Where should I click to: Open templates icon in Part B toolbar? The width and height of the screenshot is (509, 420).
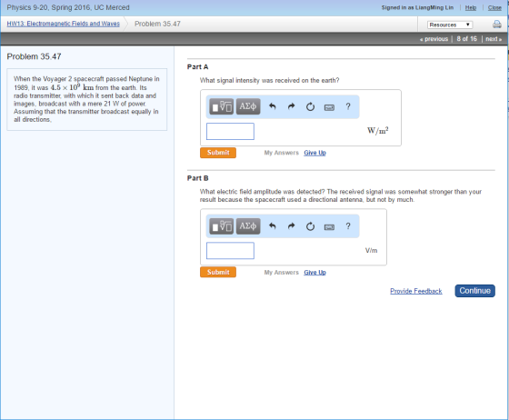click(221, 225)
